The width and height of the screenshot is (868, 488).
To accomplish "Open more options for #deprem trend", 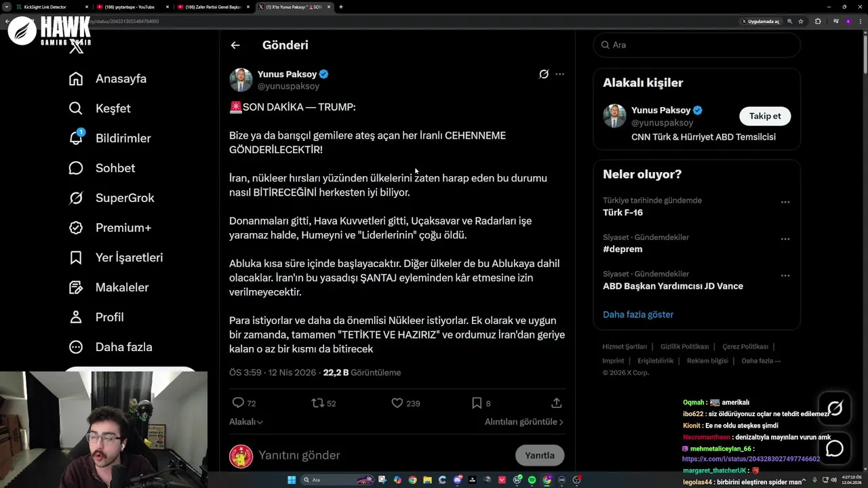I will point(785,239).
